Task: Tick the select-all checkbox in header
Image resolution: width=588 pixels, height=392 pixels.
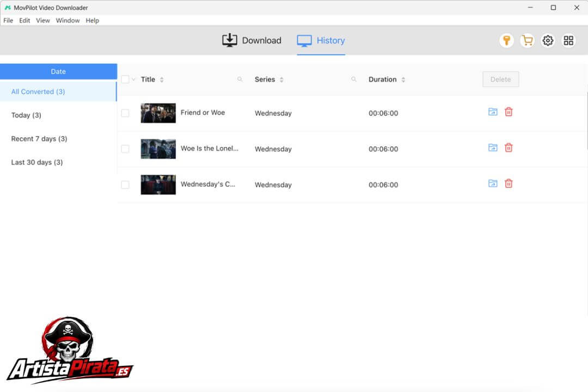Action: pyautogui.click(x=125, y=79)
